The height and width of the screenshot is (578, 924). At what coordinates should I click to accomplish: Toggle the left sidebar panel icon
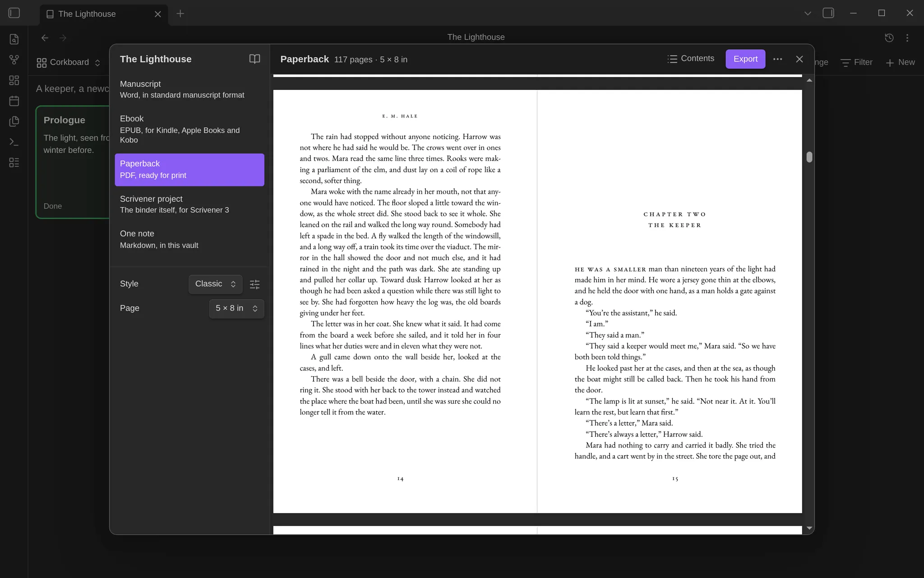tap(14, 13)
